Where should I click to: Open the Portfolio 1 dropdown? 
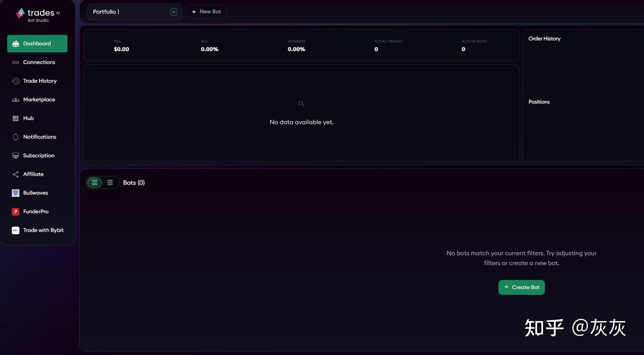(x=135, y=12)
